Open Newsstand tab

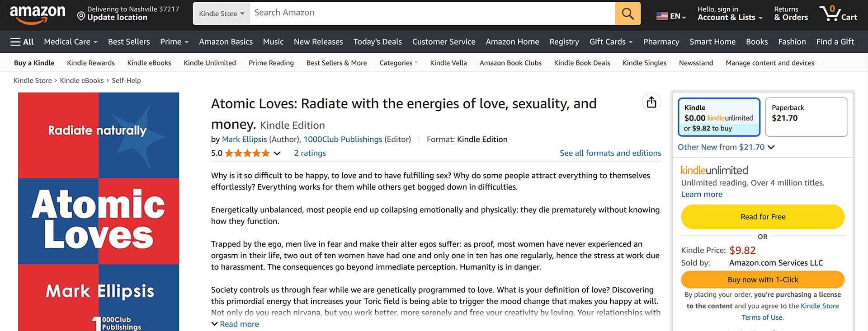point(696,63)
